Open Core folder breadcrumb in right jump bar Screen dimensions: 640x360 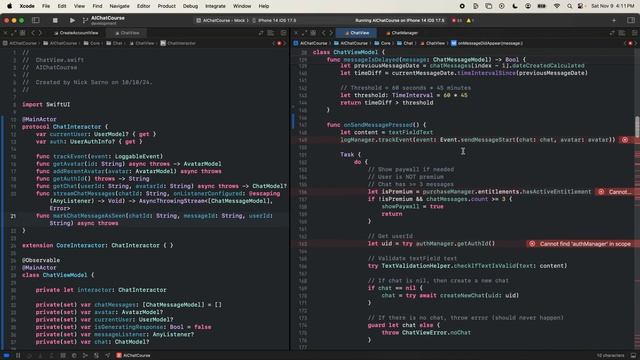382,43
